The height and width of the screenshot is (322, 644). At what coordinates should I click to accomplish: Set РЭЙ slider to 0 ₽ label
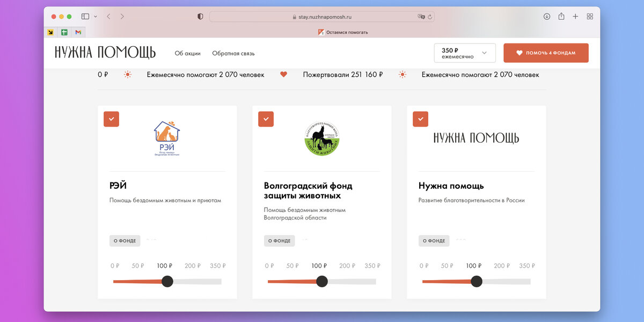115,266
